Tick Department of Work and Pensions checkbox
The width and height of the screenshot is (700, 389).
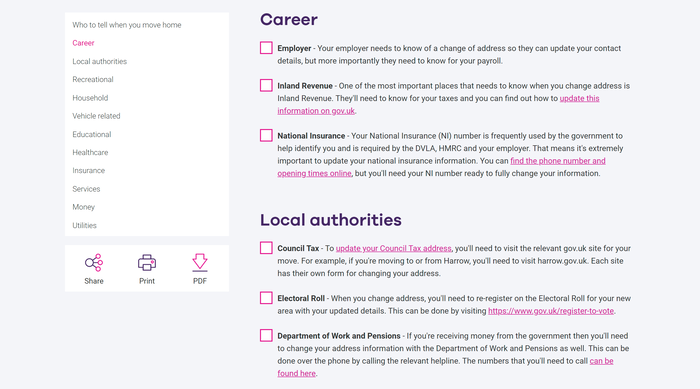coord(266,335)
